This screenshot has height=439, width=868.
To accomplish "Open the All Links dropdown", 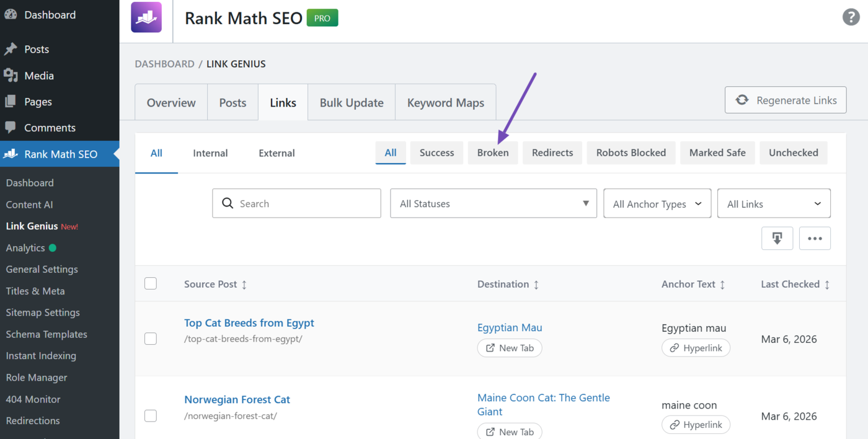I will click(774, 203).
